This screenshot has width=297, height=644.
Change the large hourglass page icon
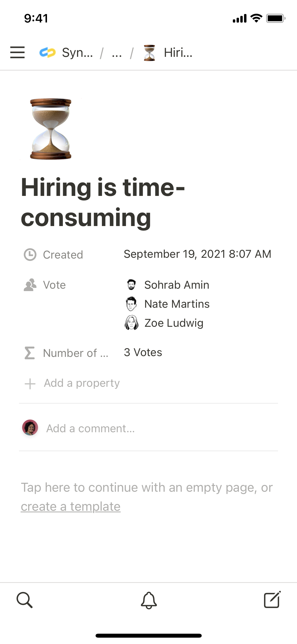tap(51, 129)
